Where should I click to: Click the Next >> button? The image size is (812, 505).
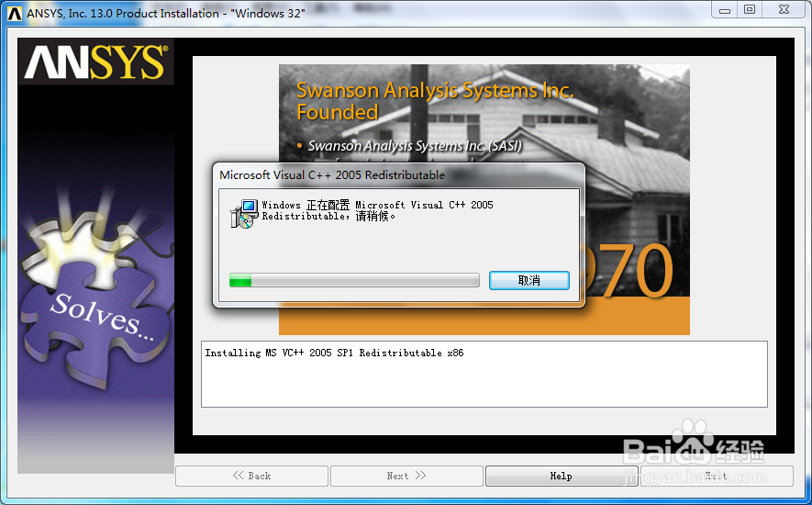point(406,476)
